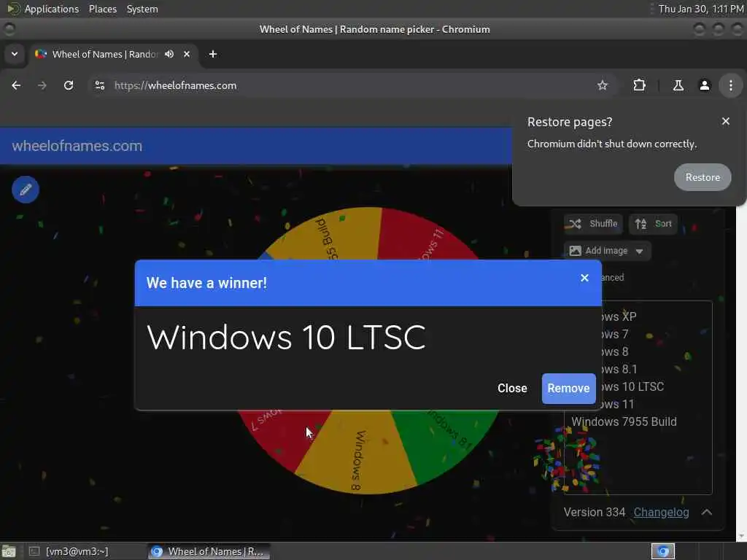Click the Remove button in winner dialog
747x560 pixels.
[x=568, y=388]
